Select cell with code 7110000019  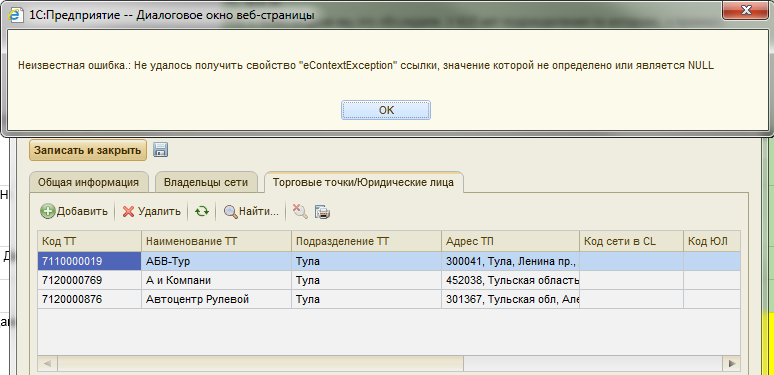(x=89, y=261)
